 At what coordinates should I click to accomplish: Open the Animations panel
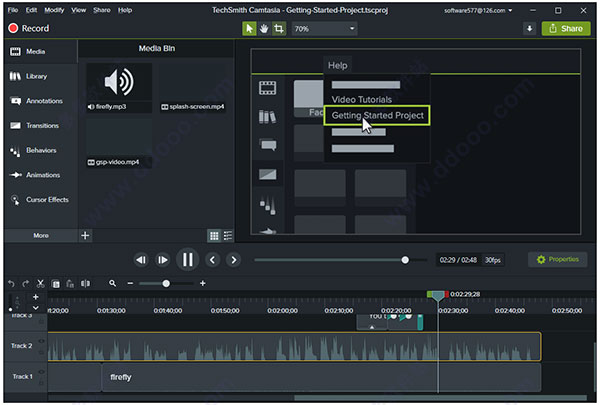[x=41, y=175]
